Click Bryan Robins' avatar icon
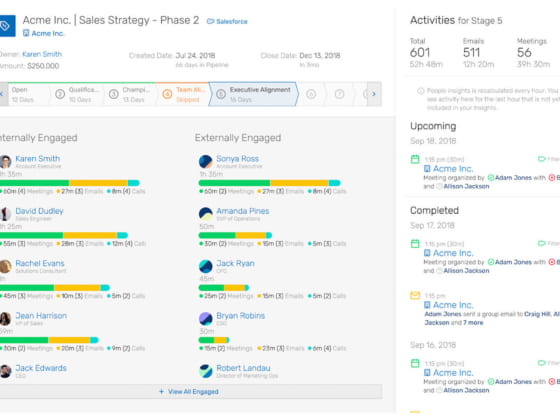Viewport: 560px width, 420px height. coord(206,319)
